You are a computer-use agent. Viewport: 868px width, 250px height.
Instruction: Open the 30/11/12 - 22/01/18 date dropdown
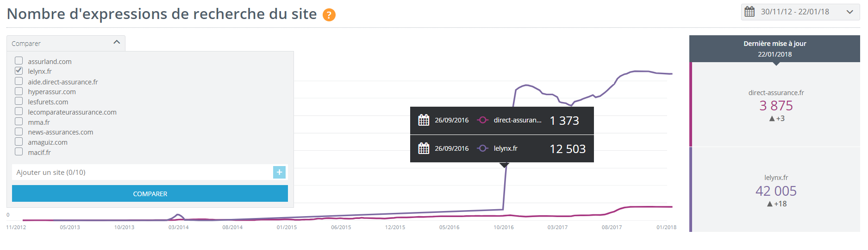coord(800,12)
